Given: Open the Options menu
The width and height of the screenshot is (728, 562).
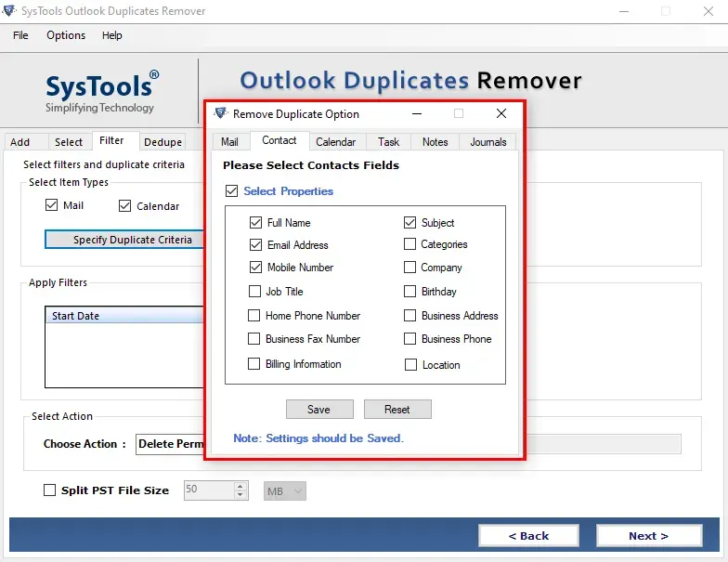Looking at the screenshot, I should tap(66, 35).
